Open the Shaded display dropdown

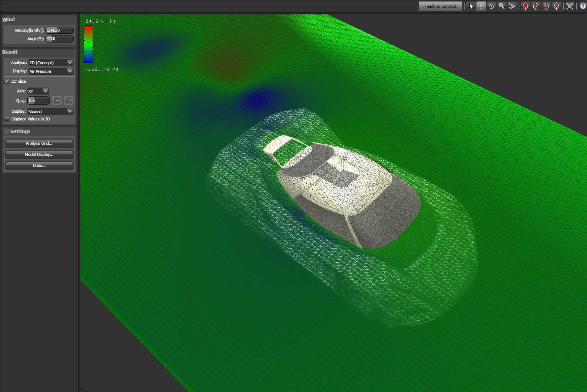[x=50, y=111]
